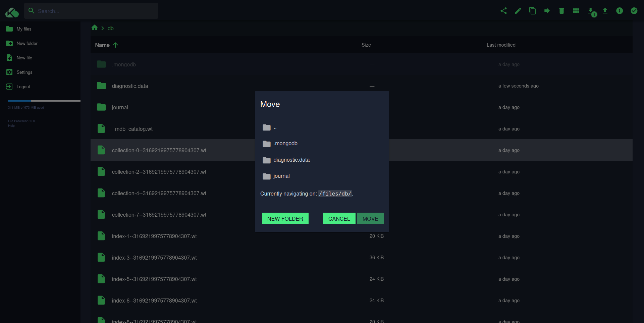This screenshot has height=323, width=644.
Task: Click the Settings gear icon in sidebar
Action: [9, 72]
